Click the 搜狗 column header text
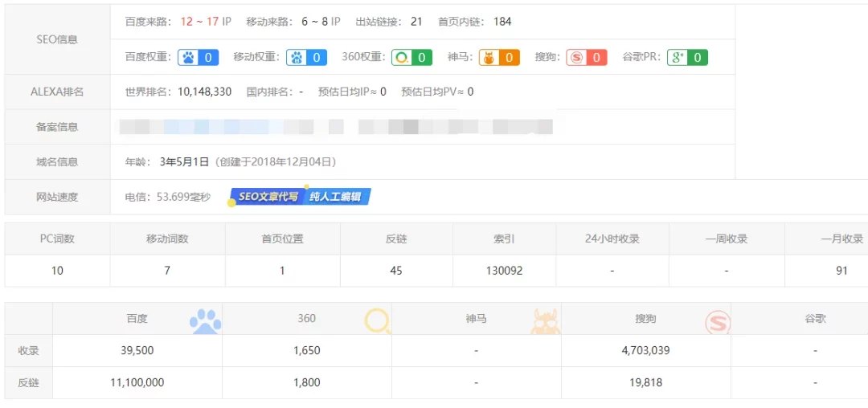The width and height of the screenshot is (868, 408). click(x=645, y=318)
